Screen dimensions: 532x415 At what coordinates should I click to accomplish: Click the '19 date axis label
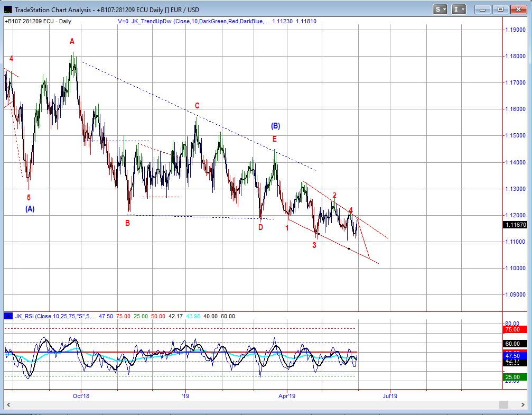click(185, 396)
